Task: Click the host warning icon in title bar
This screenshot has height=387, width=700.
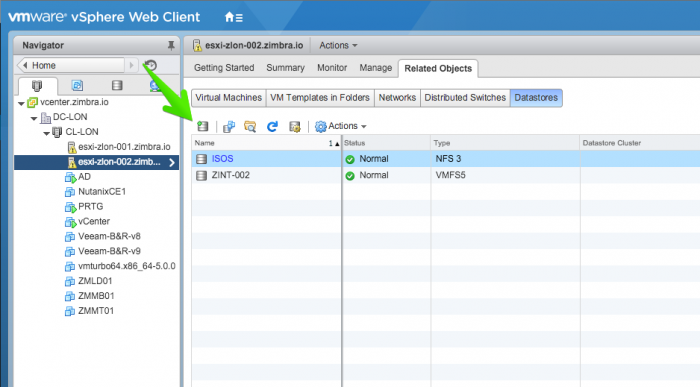Action: pos(197,46)
